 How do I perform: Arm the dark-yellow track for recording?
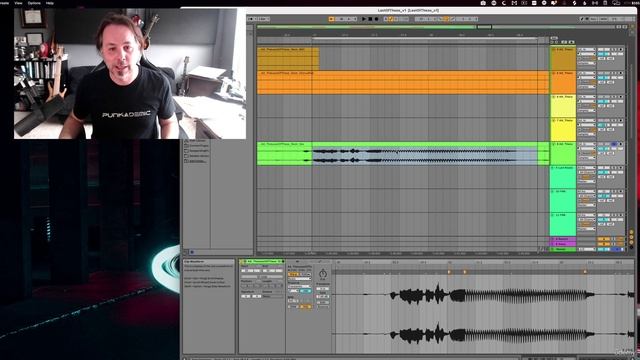pos(621,50)
